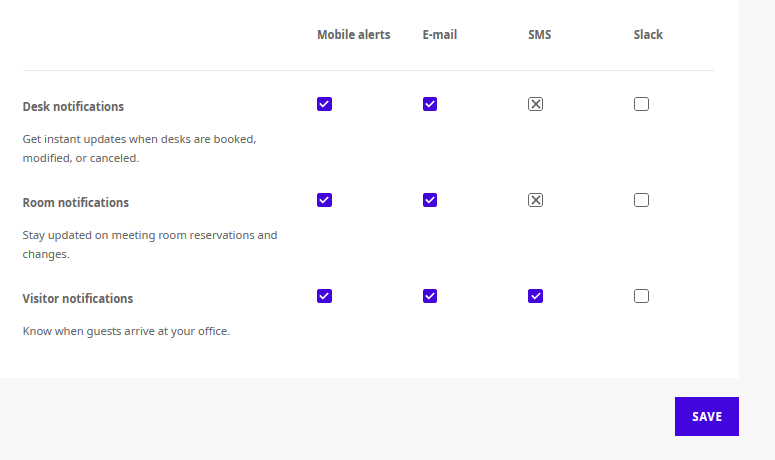Image resolution: width=775 pixels, height=460 pixels.
Task: Click the 'Get instant updates when desks' description
Action: 139,149
